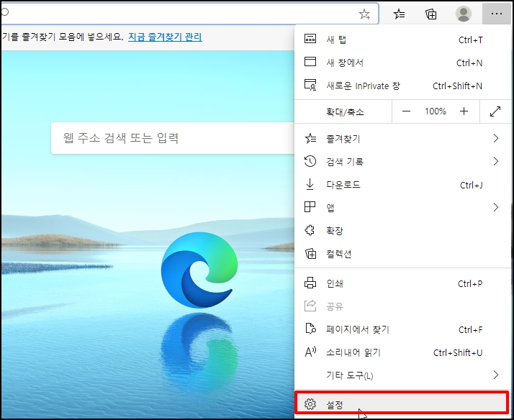
Task: Choose 인쇄 from the menu
Action: coord(402,283)
